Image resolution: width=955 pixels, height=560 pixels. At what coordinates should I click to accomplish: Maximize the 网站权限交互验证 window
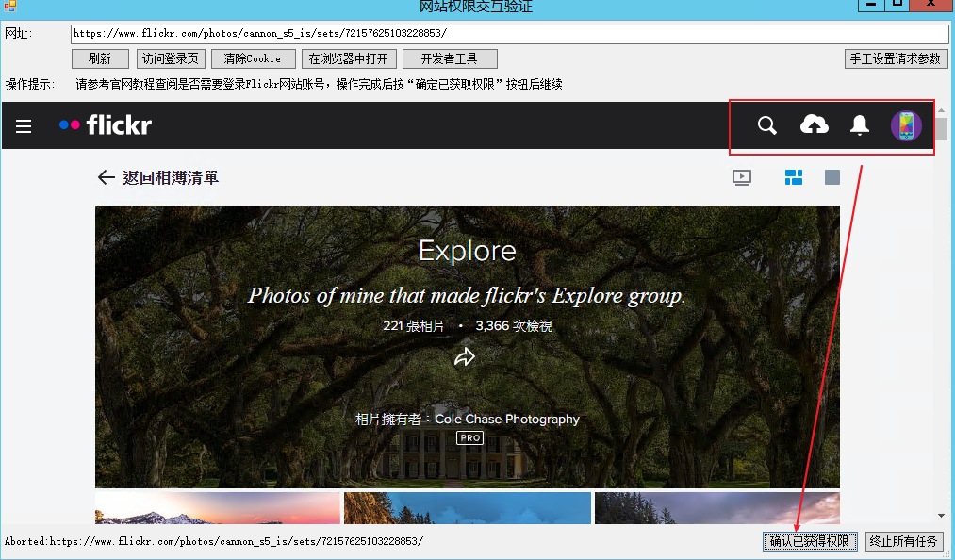click(x=897, y=4)
